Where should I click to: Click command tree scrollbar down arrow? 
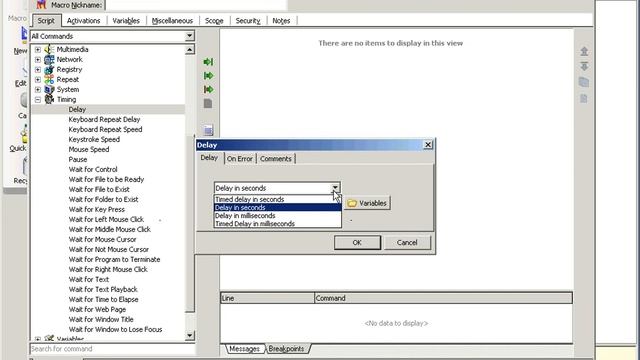[x=190, y=336]
